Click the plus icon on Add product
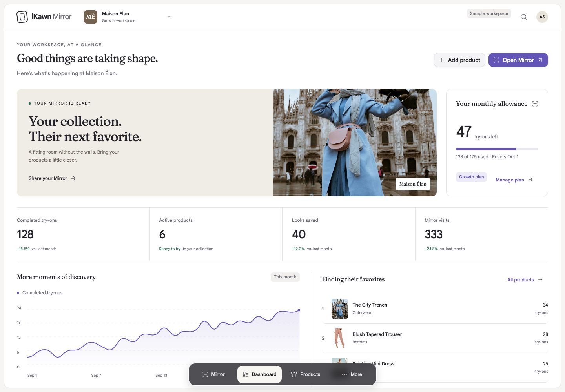 pos(442,60)
